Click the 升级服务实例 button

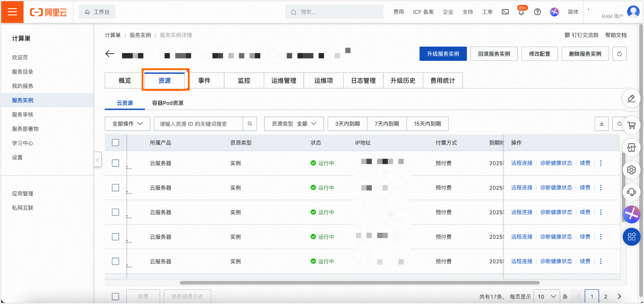443,54
